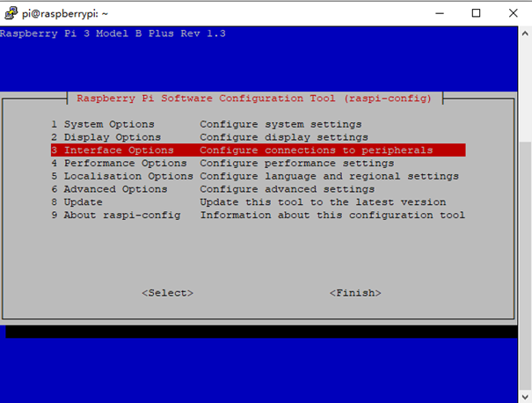
Task: Pick 5 Localisation Options entry
Action: tap(258, 176)
